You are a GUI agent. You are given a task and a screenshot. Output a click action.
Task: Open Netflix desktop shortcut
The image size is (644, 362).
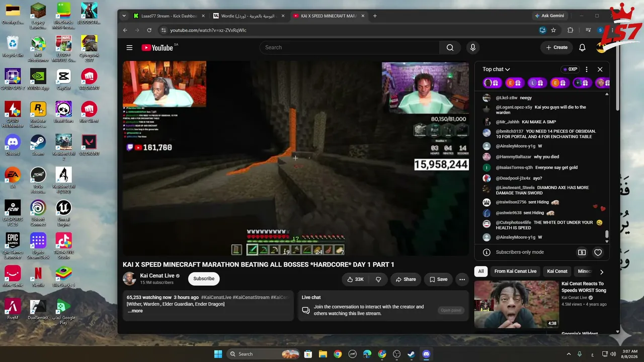tap(38, 276)
